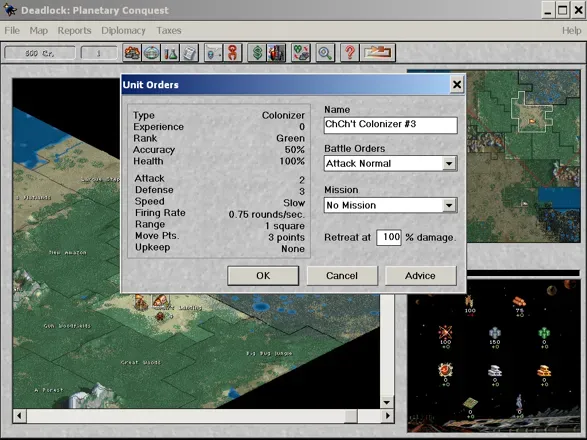
Task: Click the Attack Normal combo box field
Action: pos(390,164)
